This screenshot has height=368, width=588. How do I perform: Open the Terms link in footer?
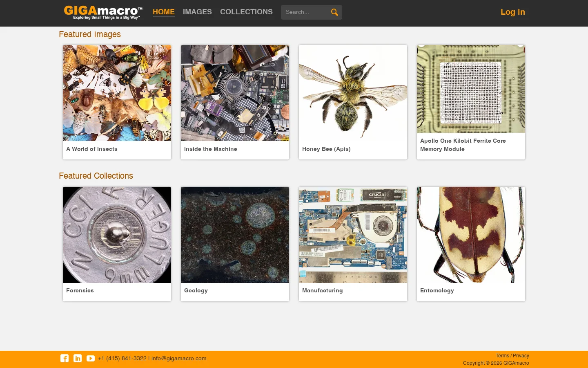point(502,356)
